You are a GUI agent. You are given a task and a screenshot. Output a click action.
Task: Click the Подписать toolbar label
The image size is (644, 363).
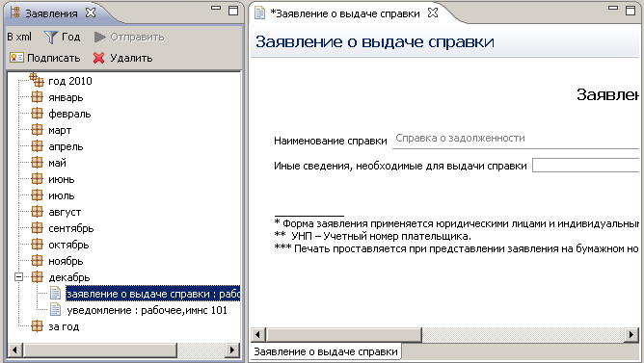[53, 58]
